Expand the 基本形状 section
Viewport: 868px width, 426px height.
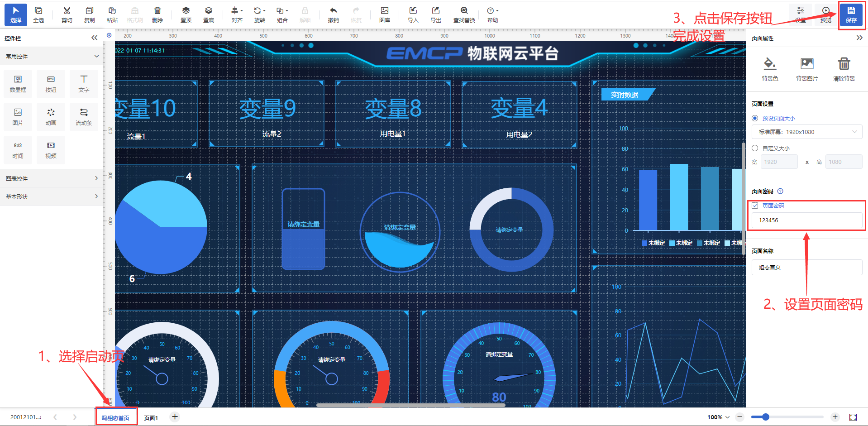52,196
